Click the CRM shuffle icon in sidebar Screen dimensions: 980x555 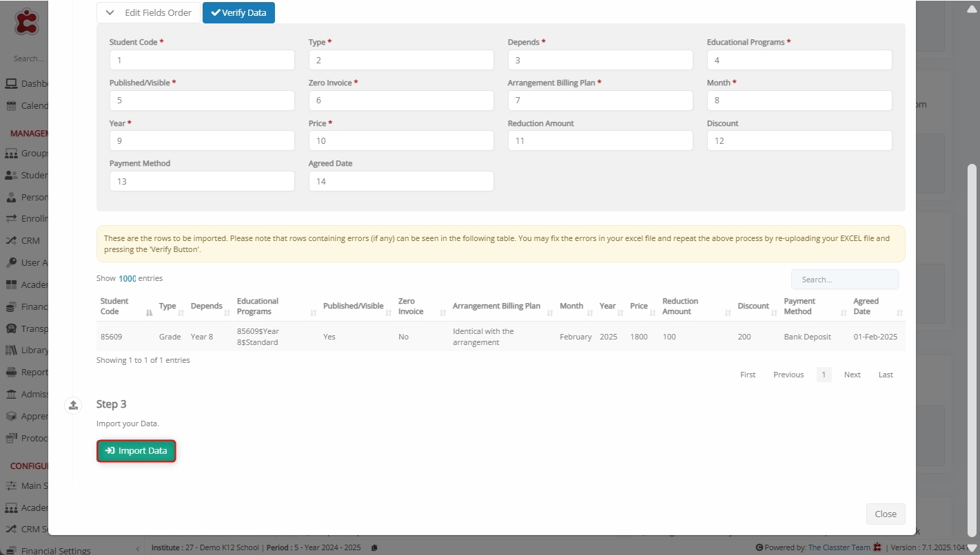11,241
